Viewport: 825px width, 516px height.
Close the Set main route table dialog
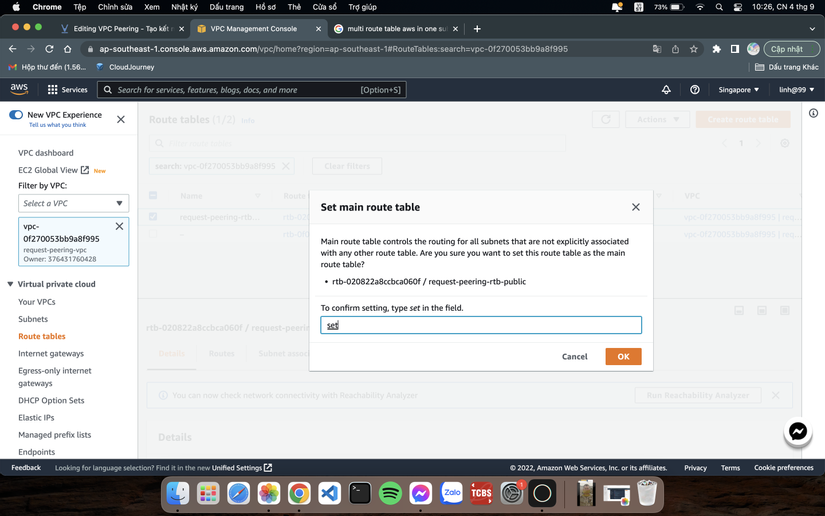pyautogui.click(x=636, y=207)
